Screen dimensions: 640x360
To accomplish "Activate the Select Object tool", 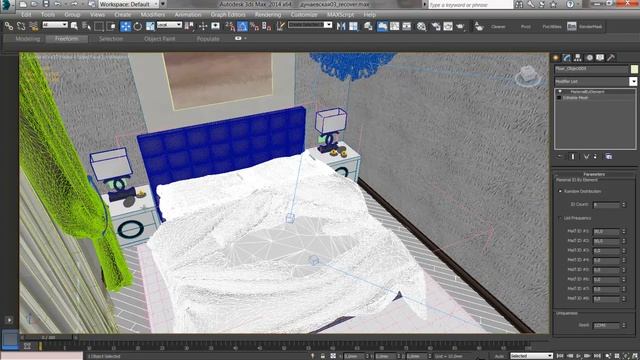I will (74, 27).
